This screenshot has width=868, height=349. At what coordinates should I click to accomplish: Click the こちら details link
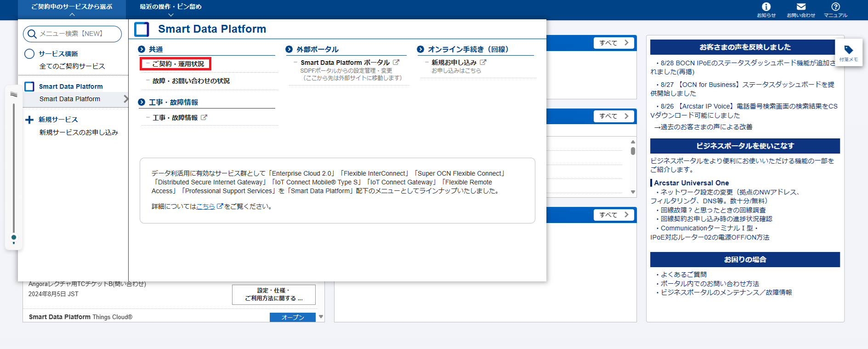coord(205,206)
